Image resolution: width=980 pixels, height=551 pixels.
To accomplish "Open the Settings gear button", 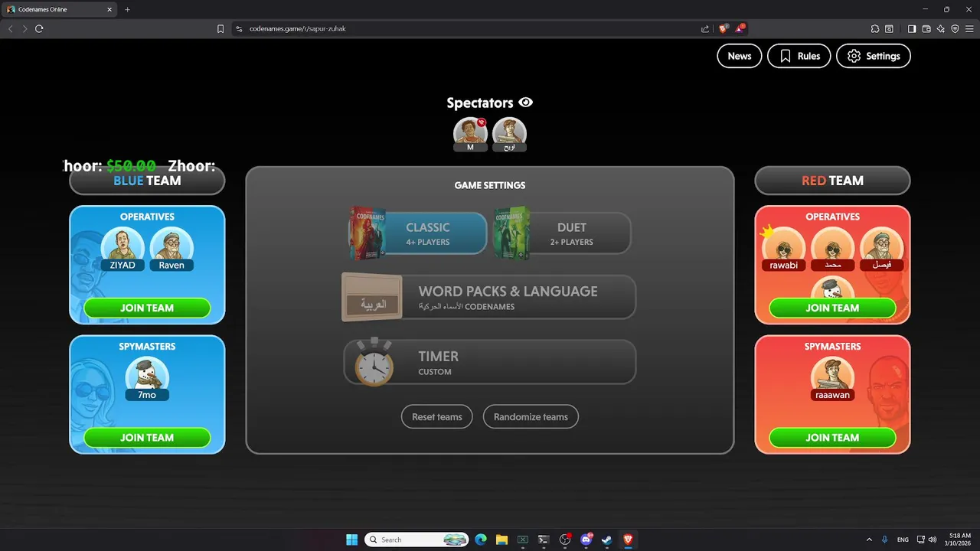I will pos(873,56).
